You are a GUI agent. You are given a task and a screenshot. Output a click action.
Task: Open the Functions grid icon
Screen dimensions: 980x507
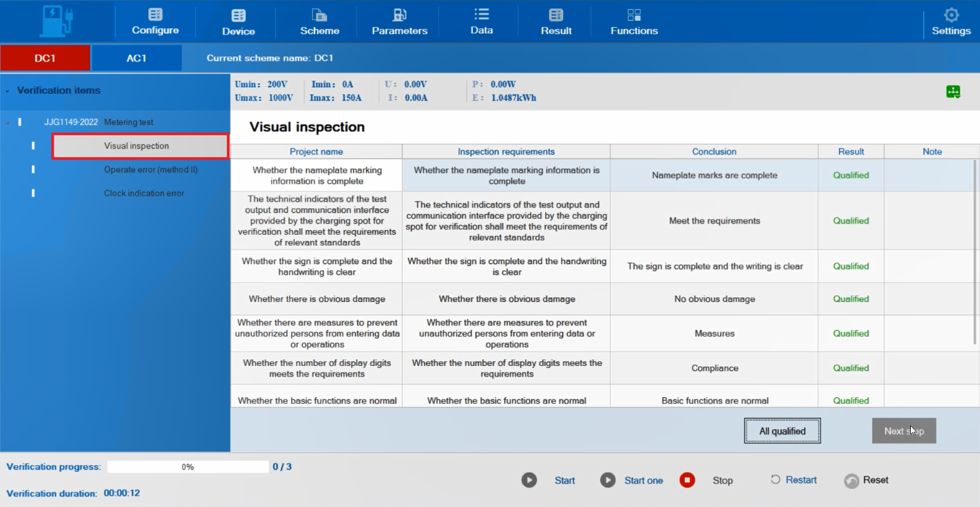634,15
